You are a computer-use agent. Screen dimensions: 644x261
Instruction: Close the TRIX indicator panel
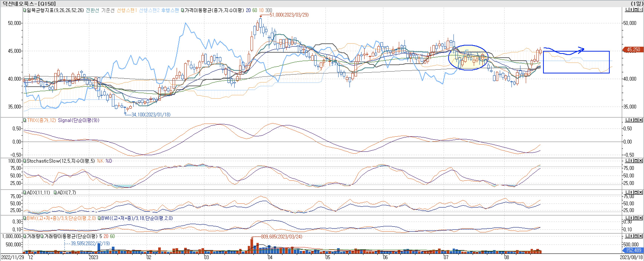640,120
